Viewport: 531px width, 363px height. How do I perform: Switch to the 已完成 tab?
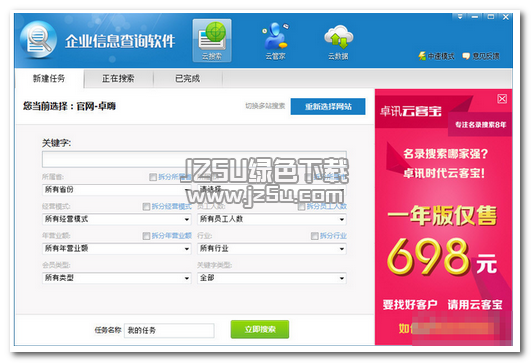coord(188,79)
